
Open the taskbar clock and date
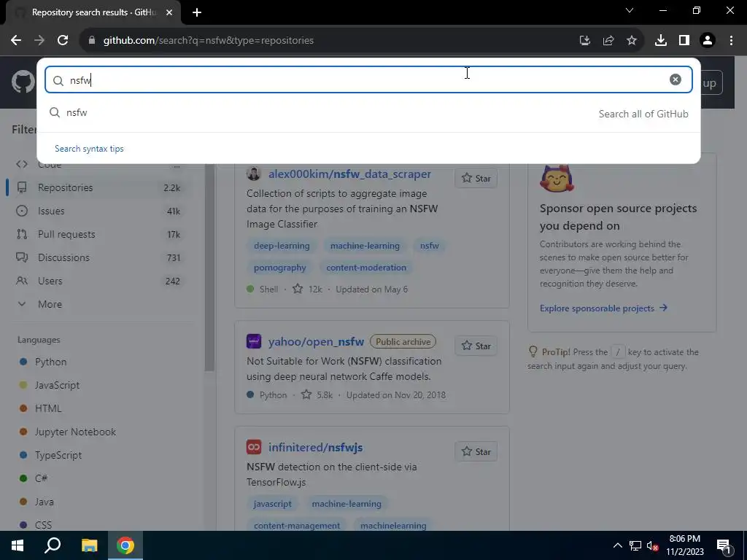684,545
